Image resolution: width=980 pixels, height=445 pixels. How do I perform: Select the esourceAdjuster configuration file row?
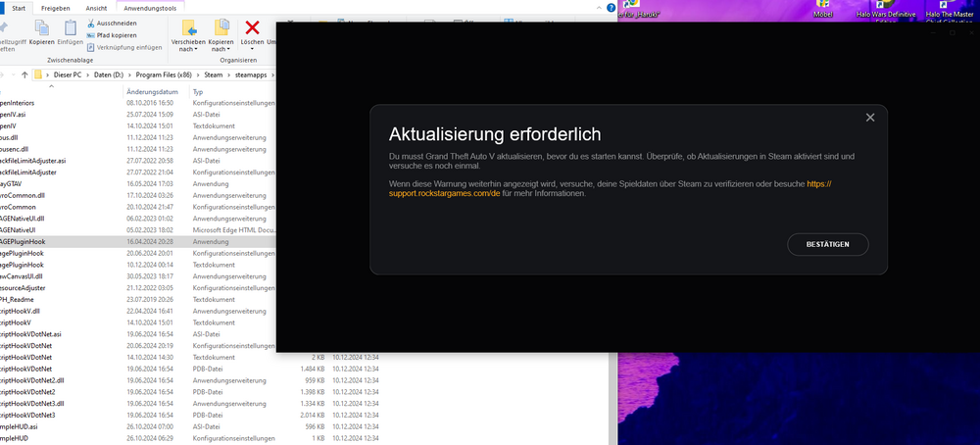click(x=138, y=287)
